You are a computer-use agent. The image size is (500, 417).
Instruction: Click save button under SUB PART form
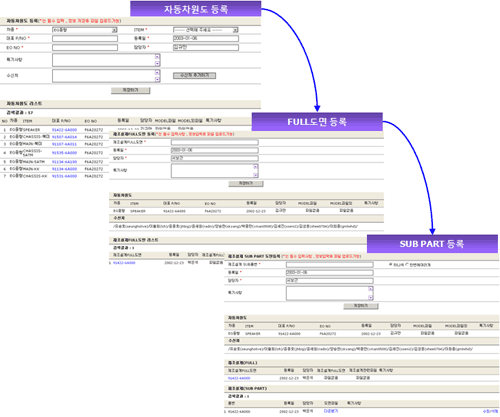[x=361, y=306]
